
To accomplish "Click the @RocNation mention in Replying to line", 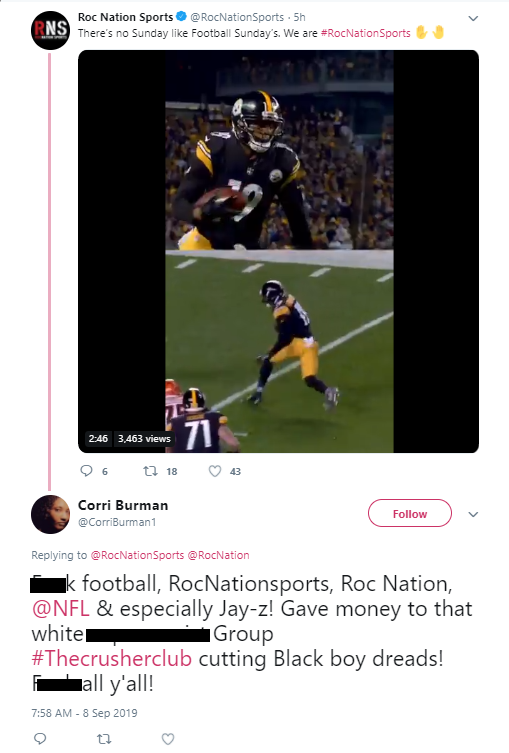I will pos(218,555).
